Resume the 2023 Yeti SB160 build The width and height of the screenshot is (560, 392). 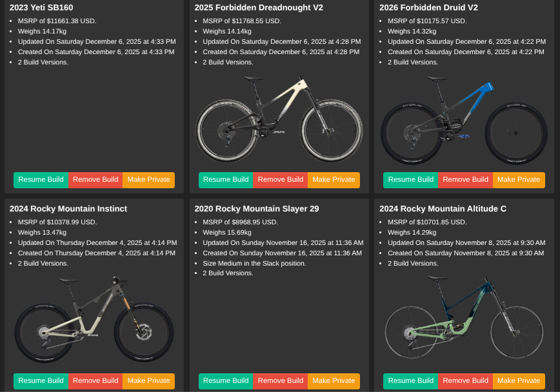tap(41, 180)
